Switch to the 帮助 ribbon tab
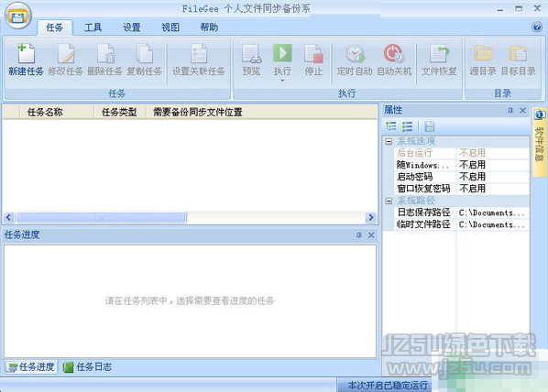This screenshot has height=392, width=548. click(x=209, y=27)
